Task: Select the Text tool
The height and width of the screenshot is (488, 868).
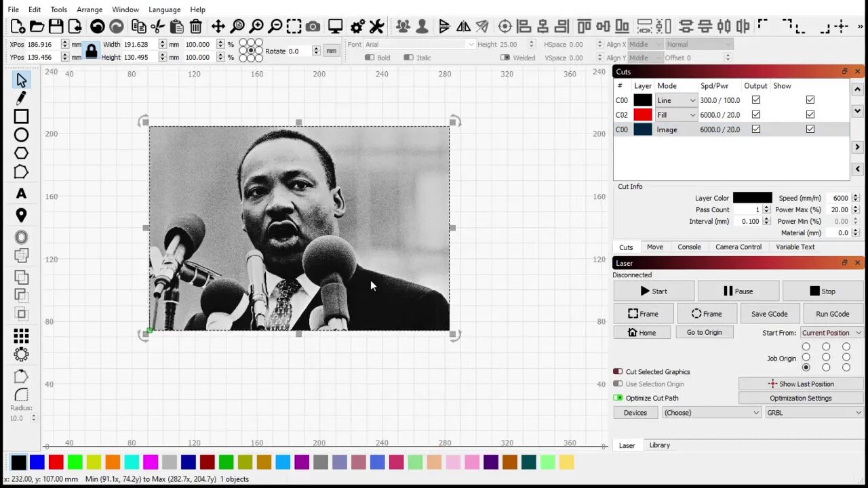Action: point(21,194)
